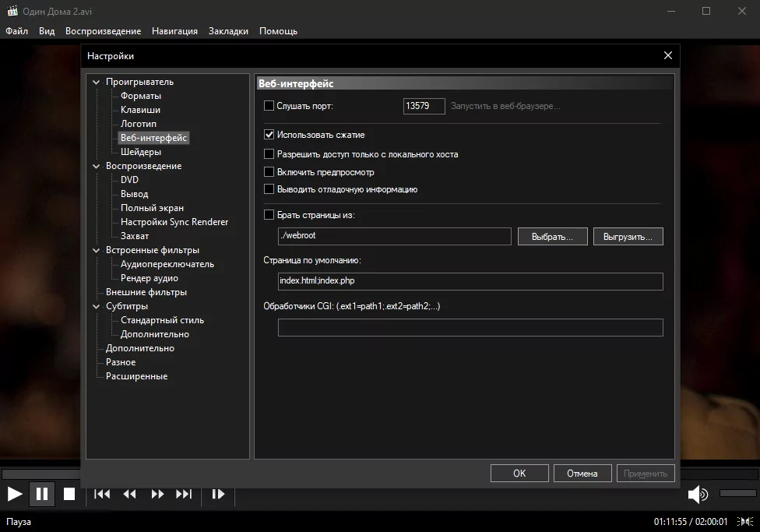Collapse the "Субтитры" tree branch
This screenshot has height=532, width=760.
click(97, 306)
